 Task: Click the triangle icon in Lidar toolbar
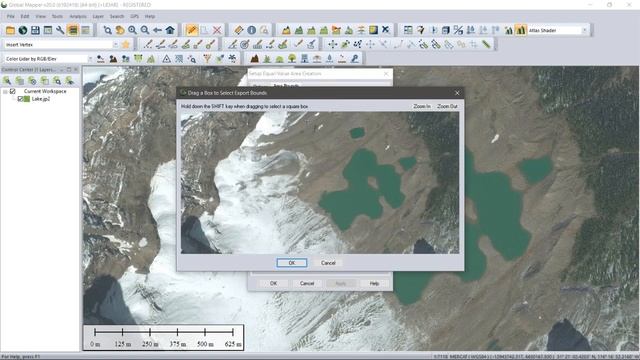pos(167,59)
